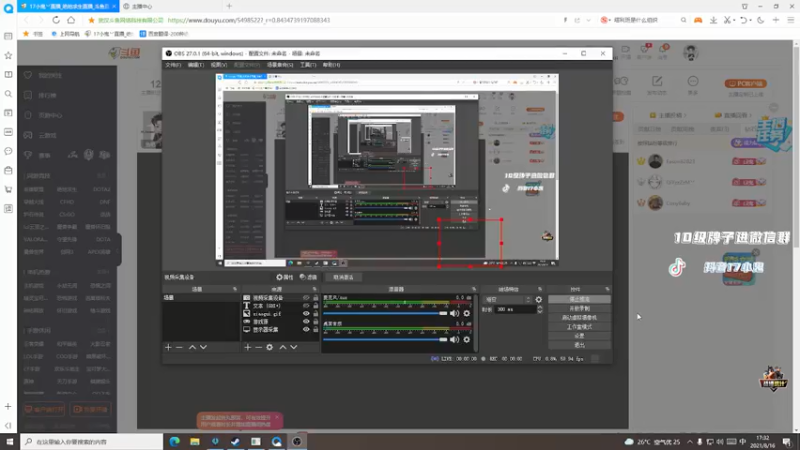Open the Windows Start menu
The width and height of the screenshot is (800, 450).
click(9, 441)
